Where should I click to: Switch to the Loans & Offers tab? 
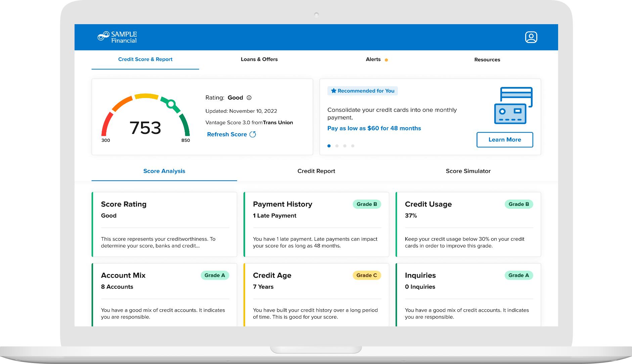point(259,59)
